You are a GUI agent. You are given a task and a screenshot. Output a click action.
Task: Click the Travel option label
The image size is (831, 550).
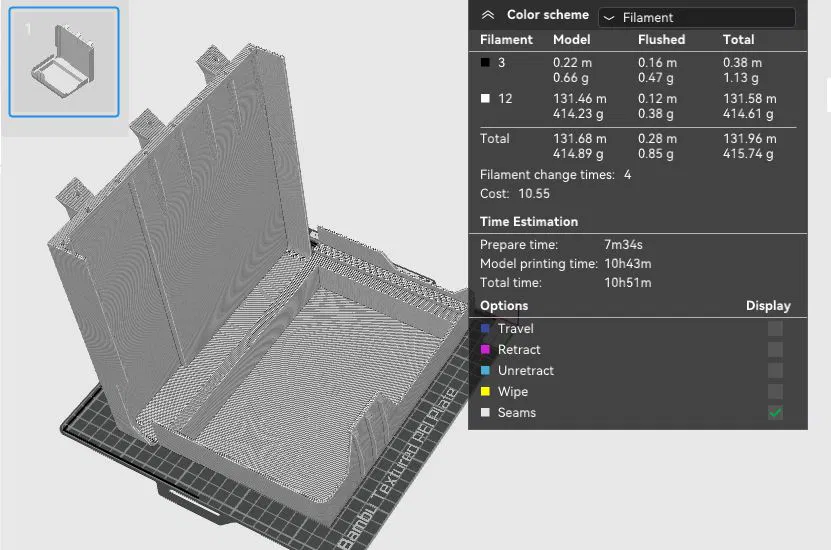click(x=515, y=329)
